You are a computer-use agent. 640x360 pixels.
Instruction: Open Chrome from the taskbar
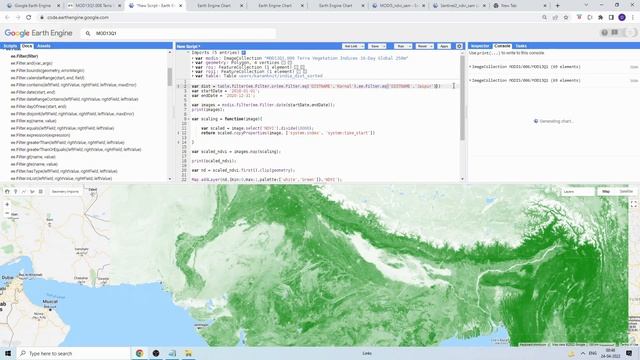(x=140, y=353)
